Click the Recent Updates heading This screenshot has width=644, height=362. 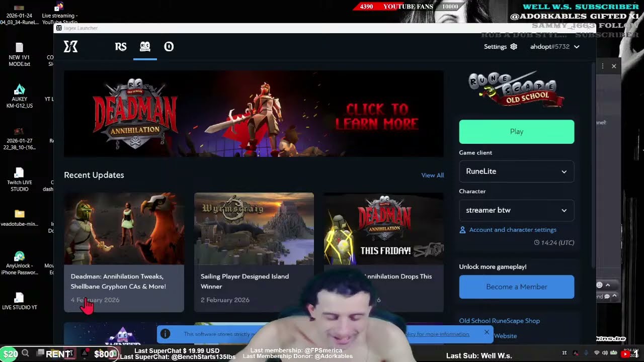click(94, 175)
